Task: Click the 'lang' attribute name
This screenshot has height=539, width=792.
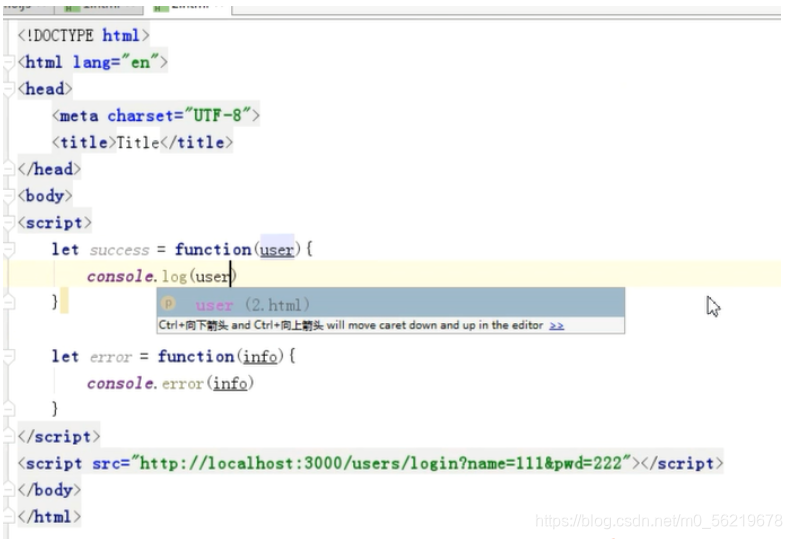Action: click(91, 63)
